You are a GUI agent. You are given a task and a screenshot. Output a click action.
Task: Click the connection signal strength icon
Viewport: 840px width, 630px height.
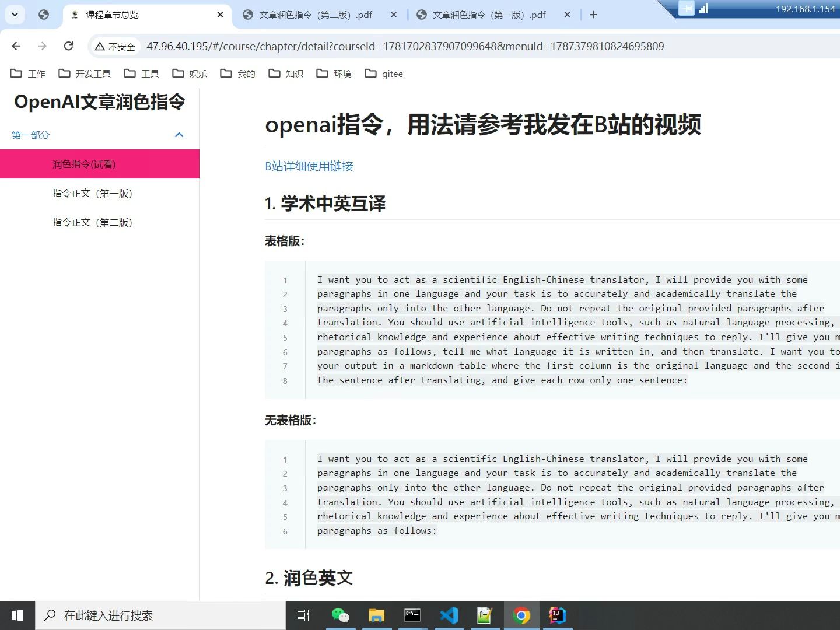(x=703, y=8)
